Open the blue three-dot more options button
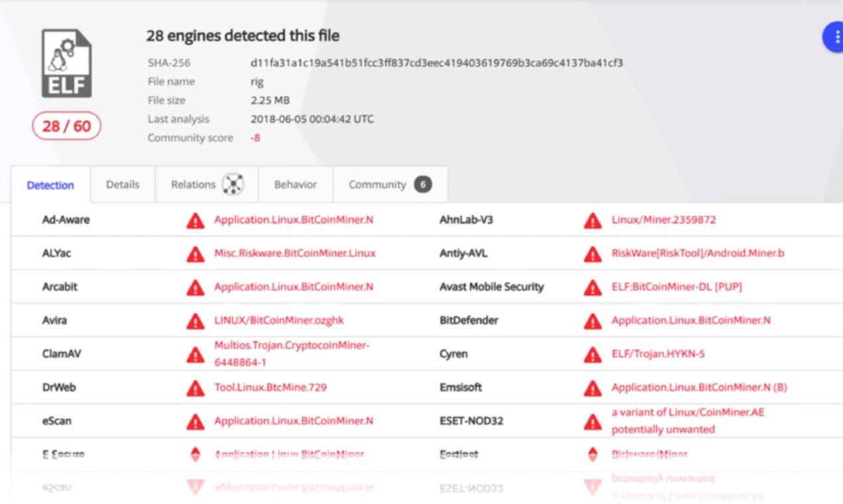This screenshot has height=504, width=843. (x=834, y=37)
